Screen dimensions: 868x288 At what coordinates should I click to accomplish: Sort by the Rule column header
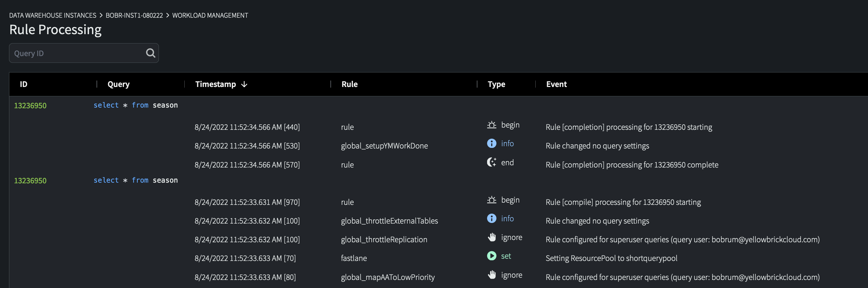pos(349,84)
